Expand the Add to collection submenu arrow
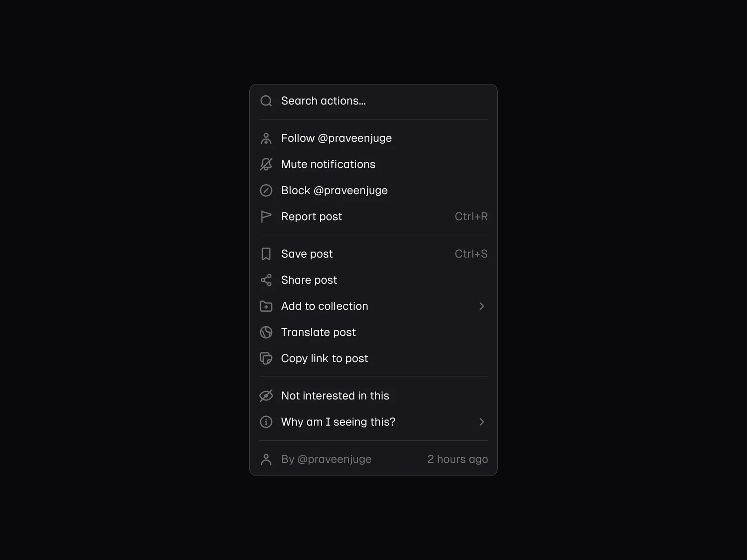Screen dimensions: 747x560 pos(481,306)
